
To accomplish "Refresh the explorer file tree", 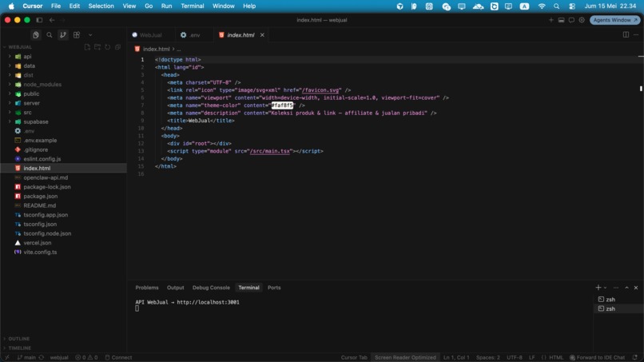I will point(108,47).
